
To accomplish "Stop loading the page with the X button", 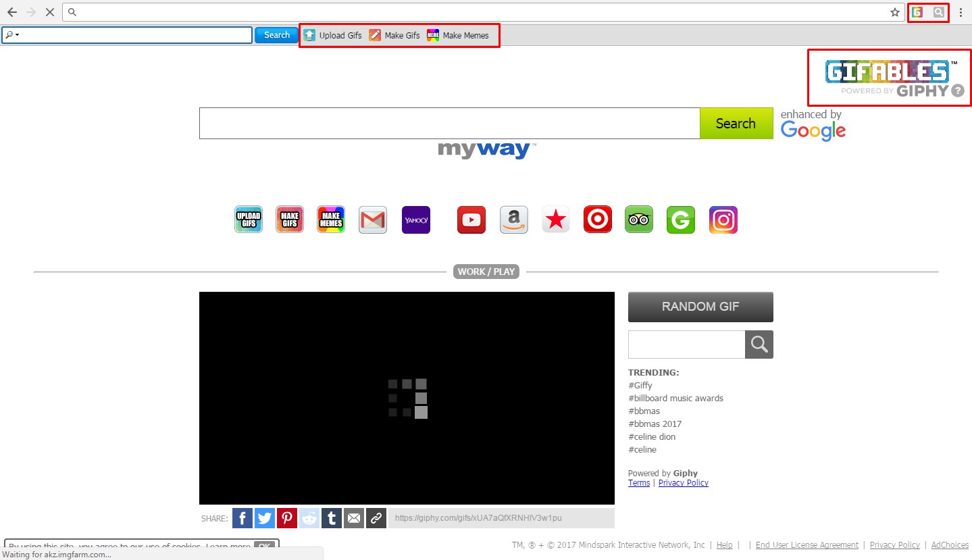I will 49,12.
